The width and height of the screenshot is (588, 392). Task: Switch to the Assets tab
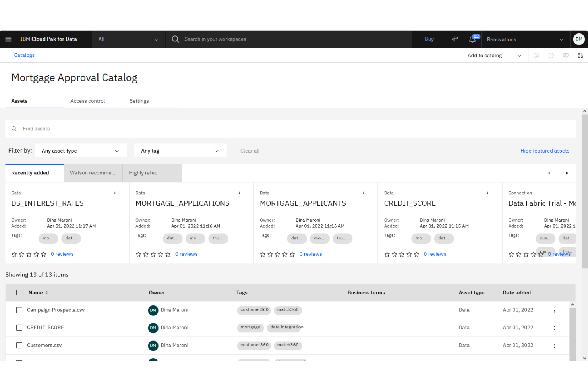[35, 101]
